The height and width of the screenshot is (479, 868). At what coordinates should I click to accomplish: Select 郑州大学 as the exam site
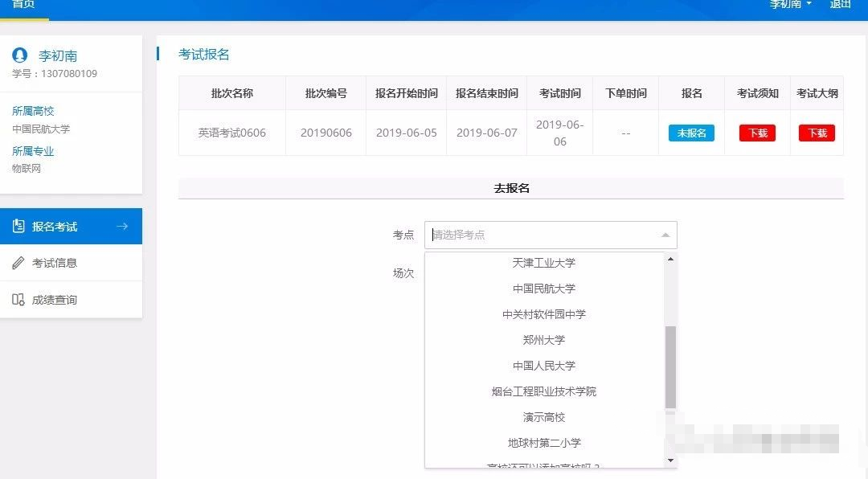(544, 340)
